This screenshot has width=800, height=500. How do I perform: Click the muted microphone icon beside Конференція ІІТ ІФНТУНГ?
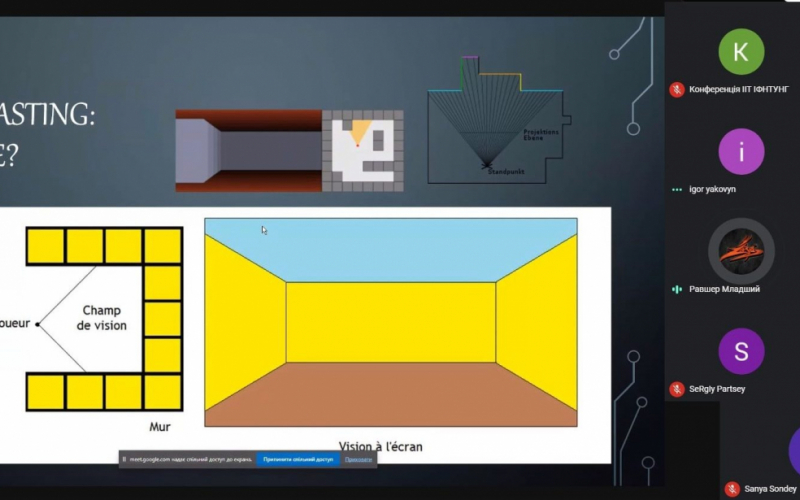[x=677, y=89]
